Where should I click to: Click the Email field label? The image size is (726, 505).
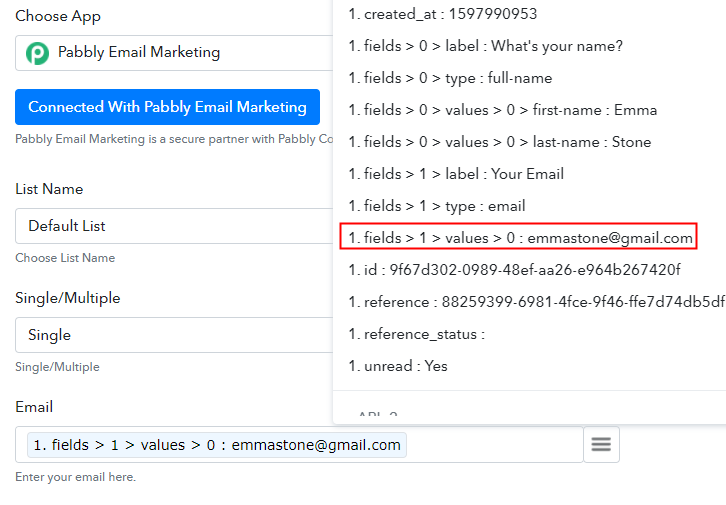pos(34,407)
